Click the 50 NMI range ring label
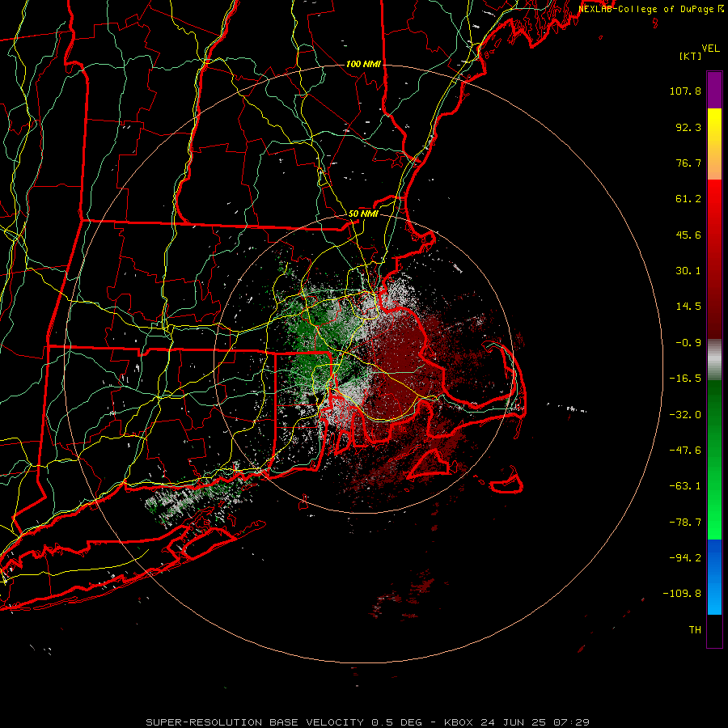This screenshot has height=728, width=728. coord(363,214)
